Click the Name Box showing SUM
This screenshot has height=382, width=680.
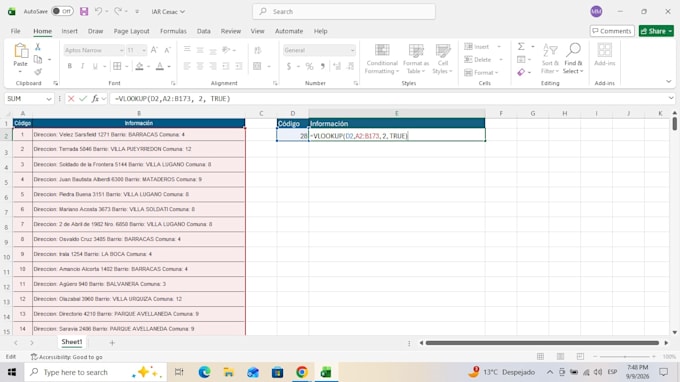tap(25, 99)
